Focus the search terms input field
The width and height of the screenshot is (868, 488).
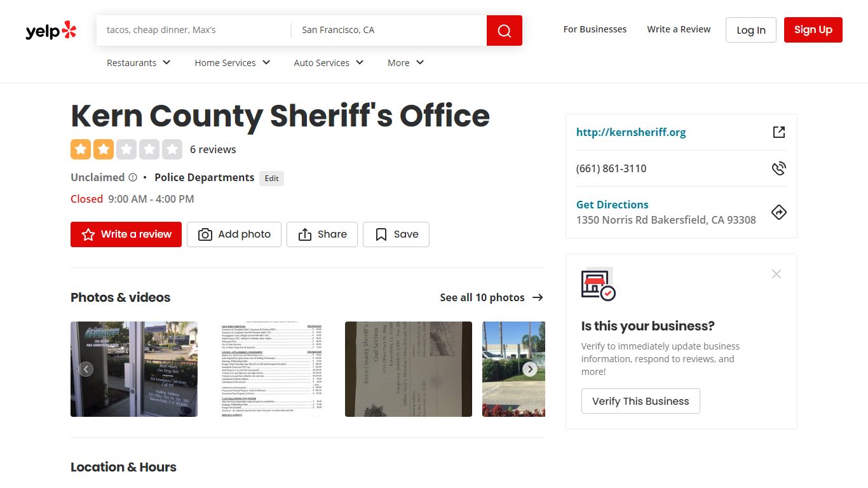pos(194,30)
